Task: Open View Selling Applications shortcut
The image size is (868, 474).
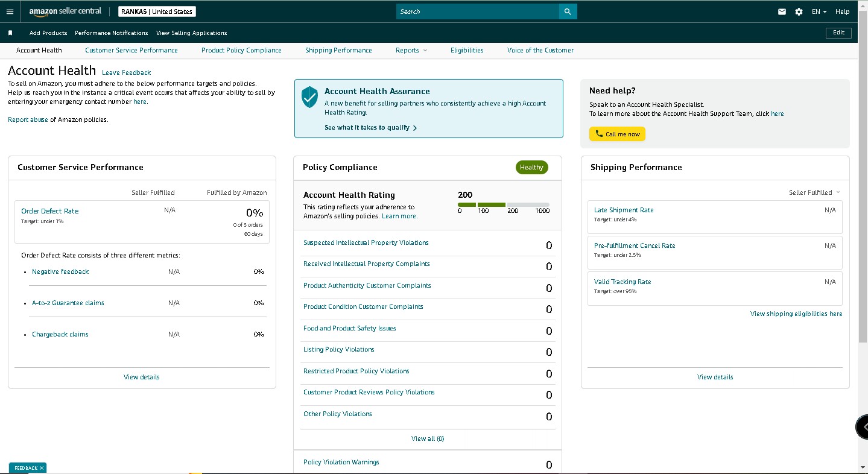Action: 192,33
